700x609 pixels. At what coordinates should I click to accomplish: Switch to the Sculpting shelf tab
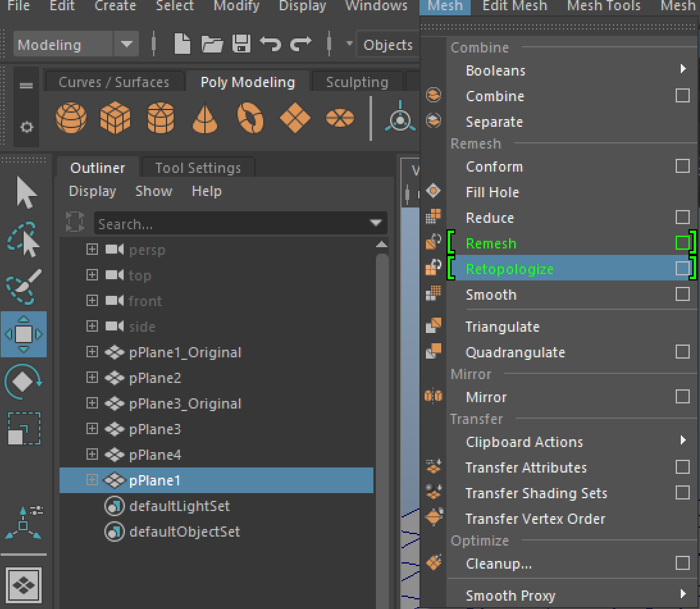click(x=357, y=81)
